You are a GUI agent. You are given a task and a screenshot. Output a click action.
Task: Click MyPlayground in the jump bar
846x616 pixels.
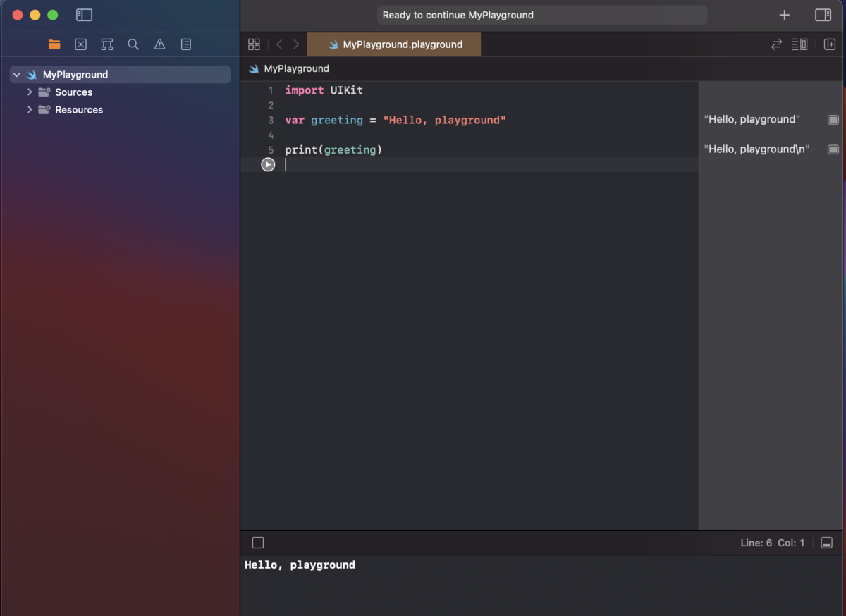coord(289,68)
